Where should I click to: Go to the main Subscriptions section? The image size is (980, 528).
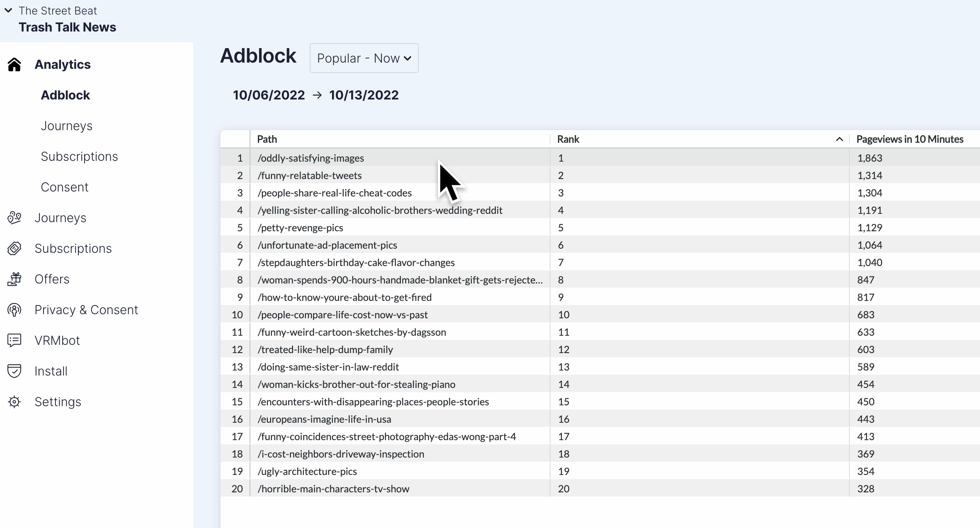pos(73,249)
